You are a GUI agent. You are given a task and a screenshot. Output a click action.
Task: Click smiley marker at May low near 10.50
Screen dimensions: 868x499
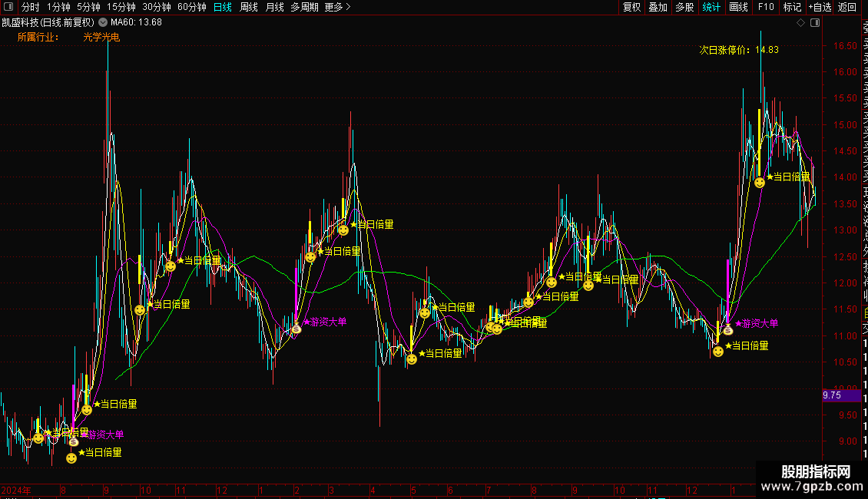point(411,359)
